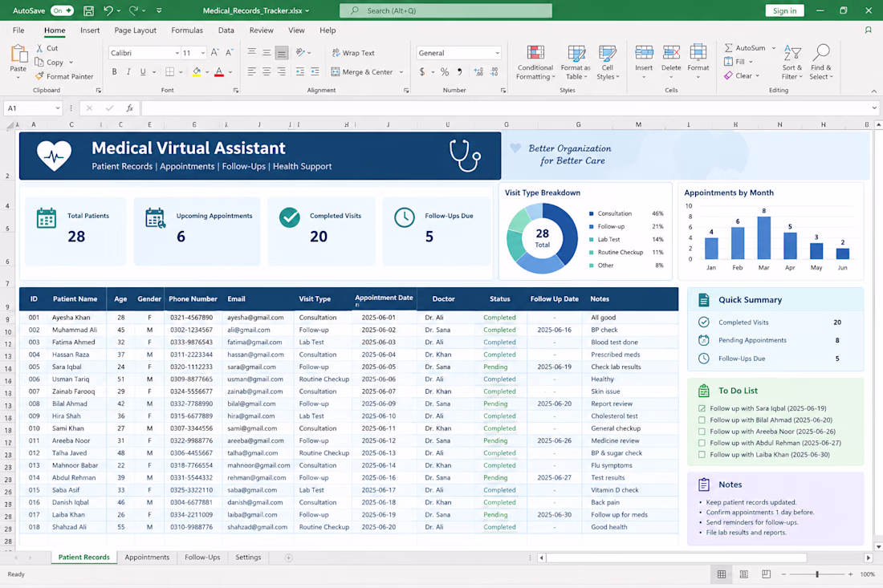Click the Increase Decimal icon
The height and width of the screenshot is (588, 883).
[x=478, y=71]
